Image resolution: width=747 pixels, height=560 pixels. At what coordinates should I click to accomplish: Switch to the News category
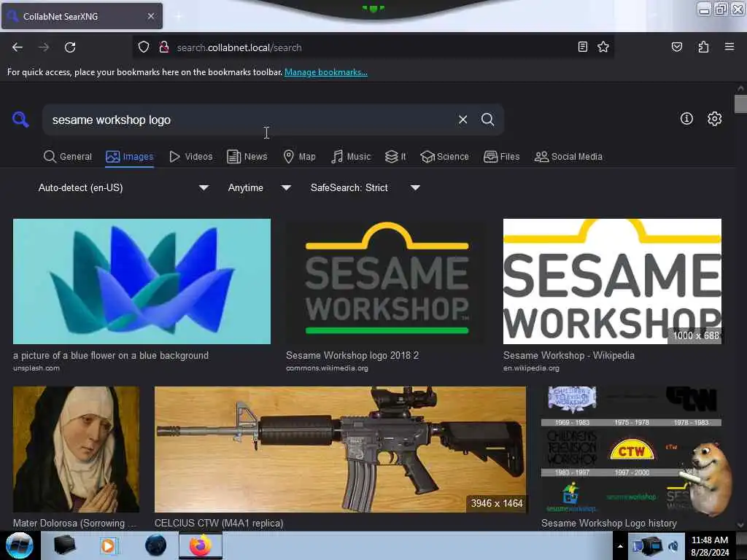[247, 157]
